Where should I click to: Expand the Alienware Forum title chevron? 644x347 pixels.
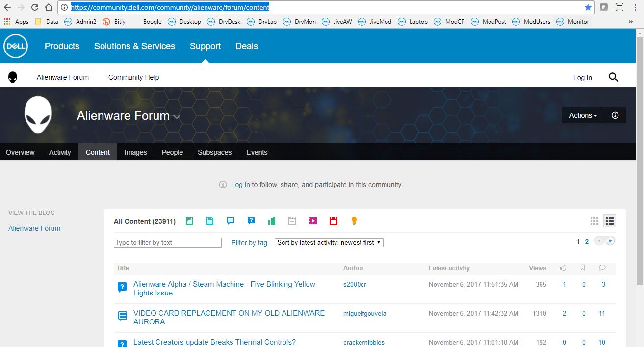pos(177,117)
